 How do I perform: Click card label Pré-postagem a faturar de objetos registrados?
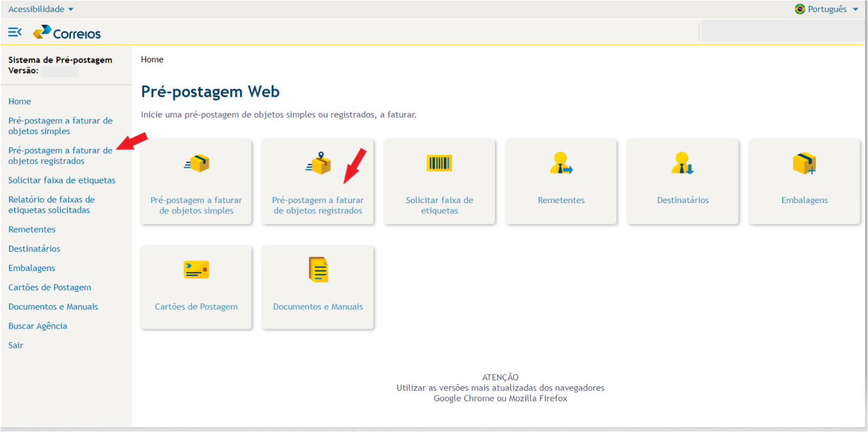[318, 205]
